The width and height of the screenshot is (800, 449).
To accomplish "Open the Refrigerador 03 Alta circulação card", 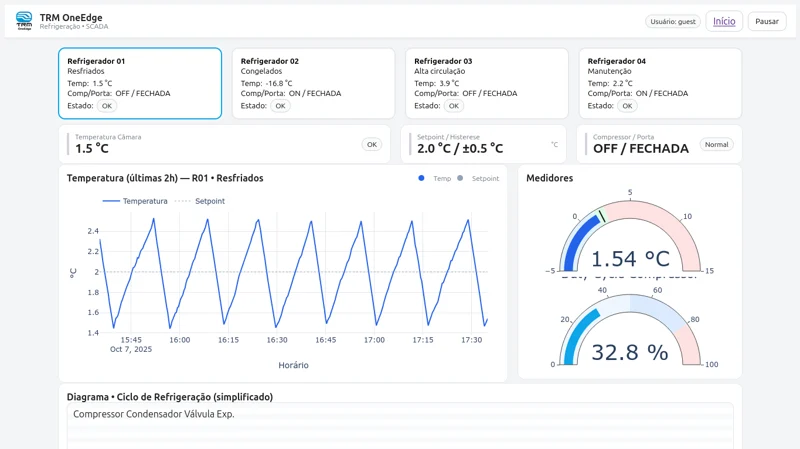I will (x=487, y=83).
